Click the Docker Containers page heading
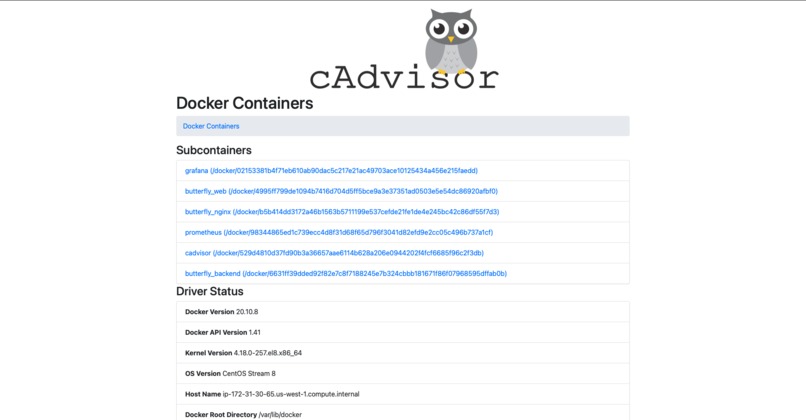The height and width of the screenshot is (420, 806). (x=245, y=103)
